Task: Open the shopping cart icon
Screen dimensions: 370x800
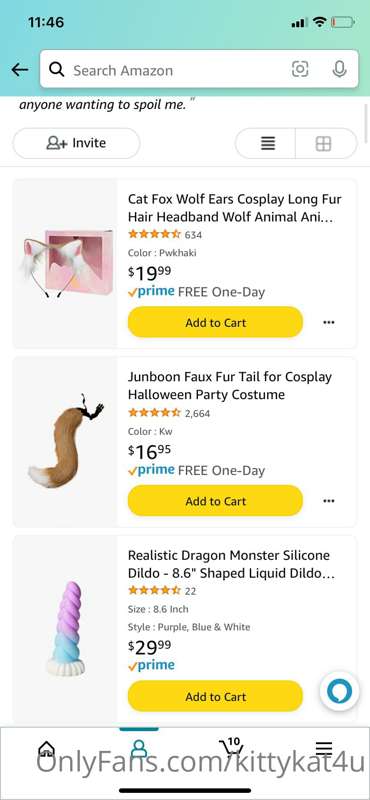Action: 231,747
